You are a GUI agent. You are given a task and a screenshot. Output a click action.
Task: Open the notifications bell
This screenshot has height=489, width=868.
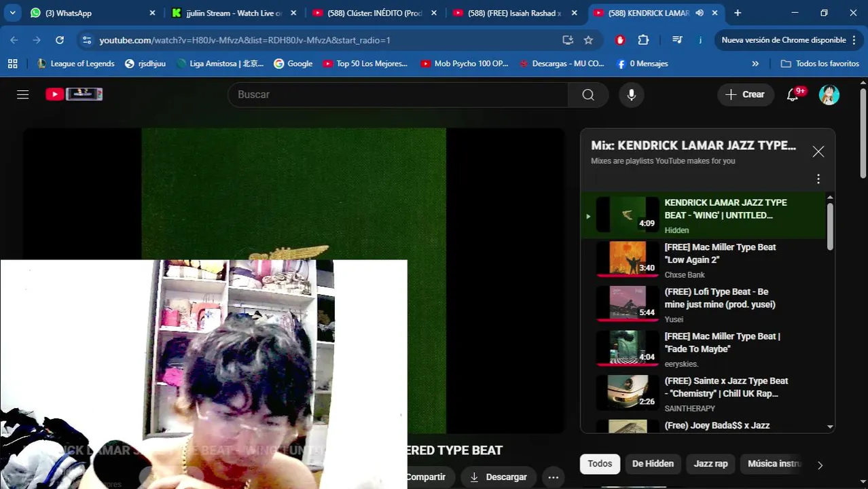click(x=793, y=94)
